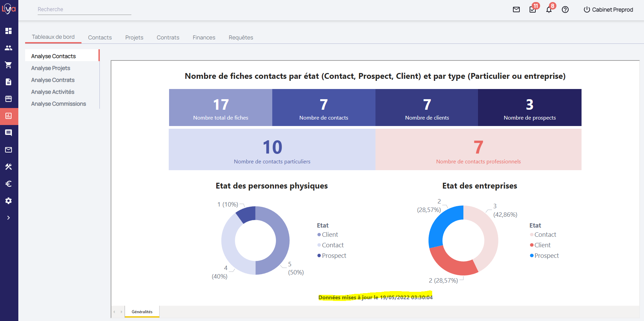
Task: Open the dashboard grid icon in sidebar
Action: pyautogui.click(x=8, y=31)
